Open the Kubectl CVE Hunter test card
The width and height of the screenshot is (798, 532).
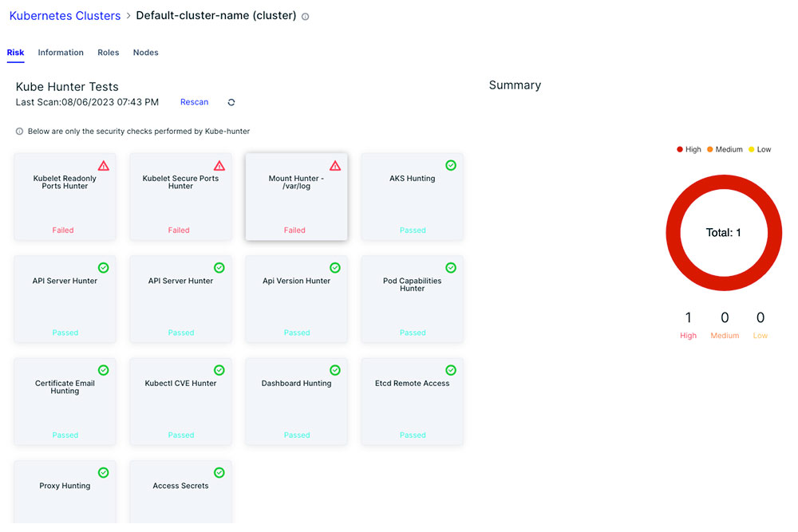click(x=180, y=402)
